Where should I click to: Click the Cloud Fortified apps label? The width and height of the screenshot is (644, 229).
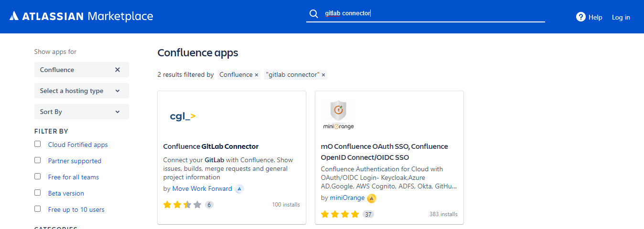(x=78, y=145)
